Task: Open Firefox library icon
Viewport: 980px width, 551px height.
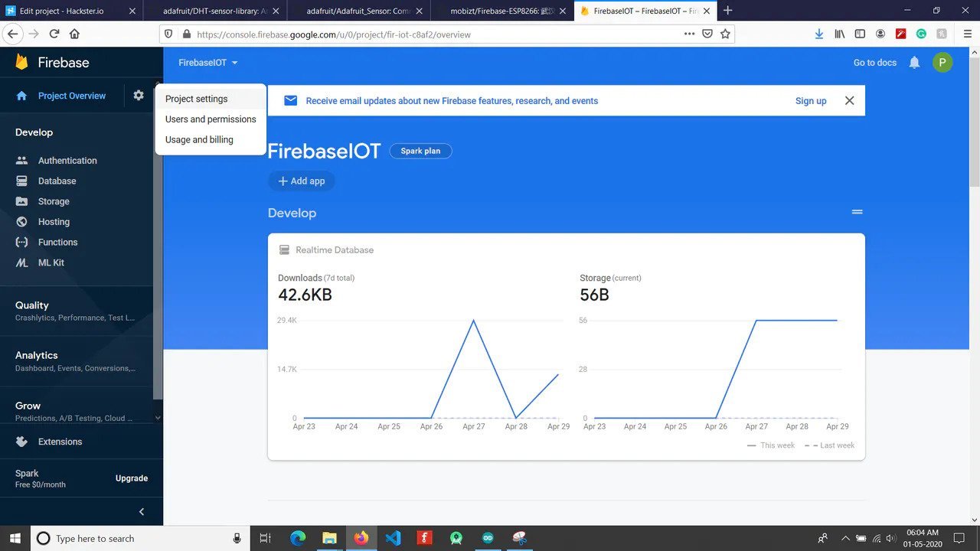Action: 840,34
